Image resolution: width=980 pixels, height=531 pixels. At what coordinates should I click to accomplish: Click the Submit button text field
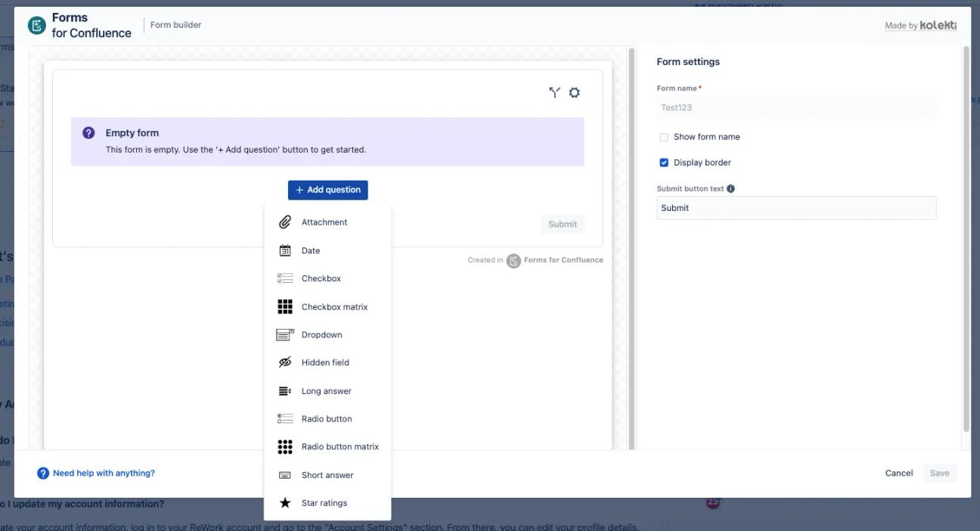click(x=796, y=207)
